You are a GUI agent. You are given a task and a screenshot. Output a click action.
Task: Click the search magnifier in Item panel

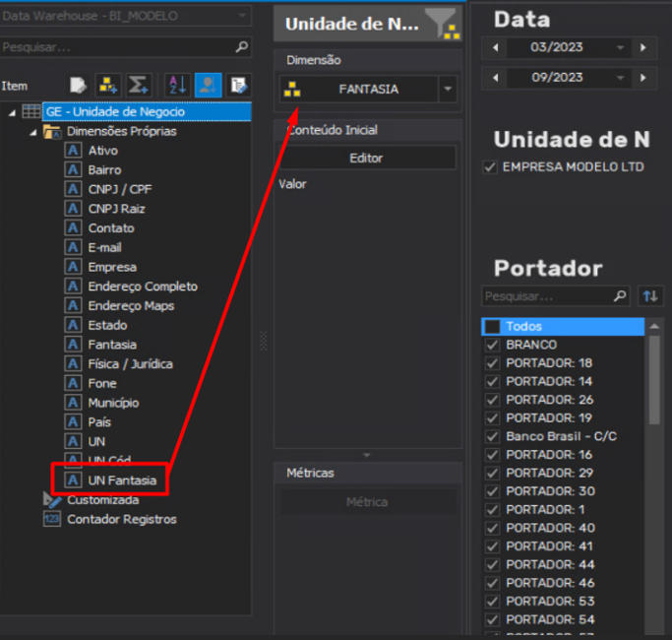[x=242, y=46]
